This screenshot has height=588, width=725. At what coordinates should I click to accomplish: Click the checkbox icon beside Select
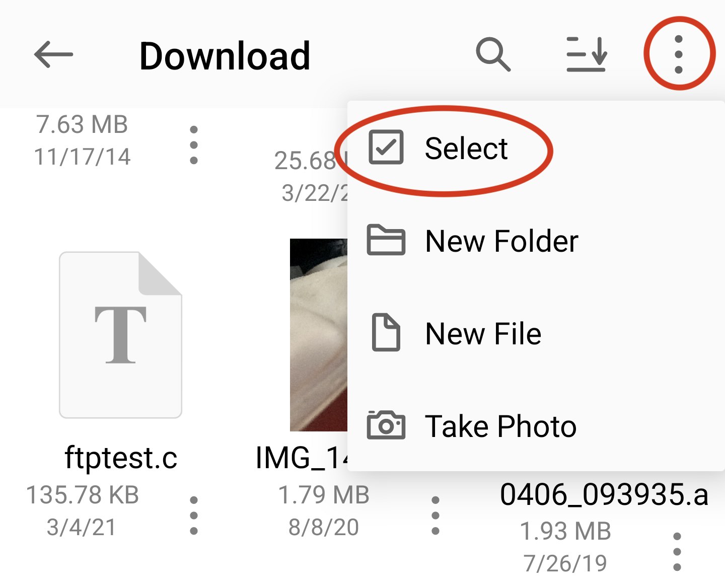pyautogui.click(x=386, y=148)
